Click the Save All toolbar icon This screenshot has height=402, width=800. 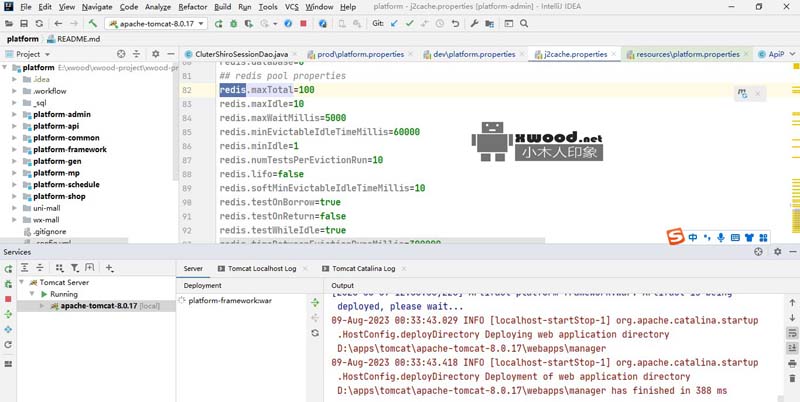24,23
